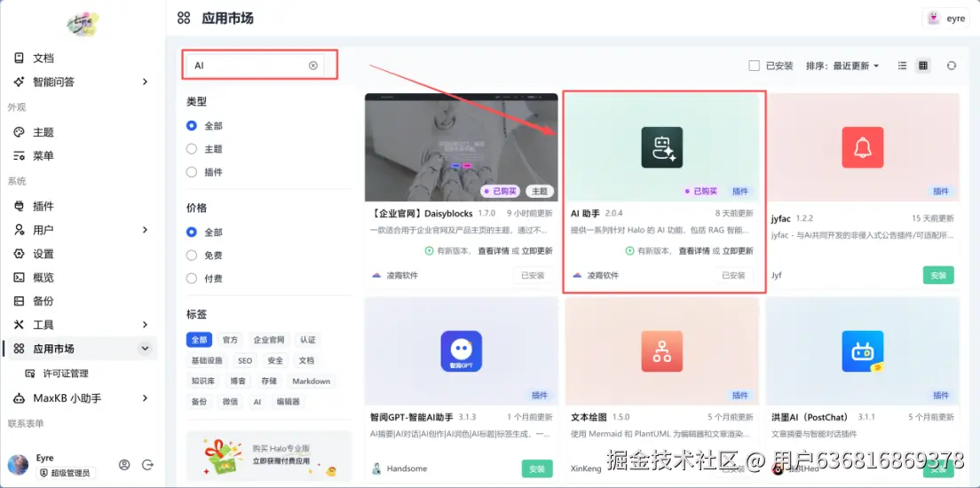This screenshot has width=980, height=488.
Task: Select the 全部 tag filter
Action: coord(199,340)
